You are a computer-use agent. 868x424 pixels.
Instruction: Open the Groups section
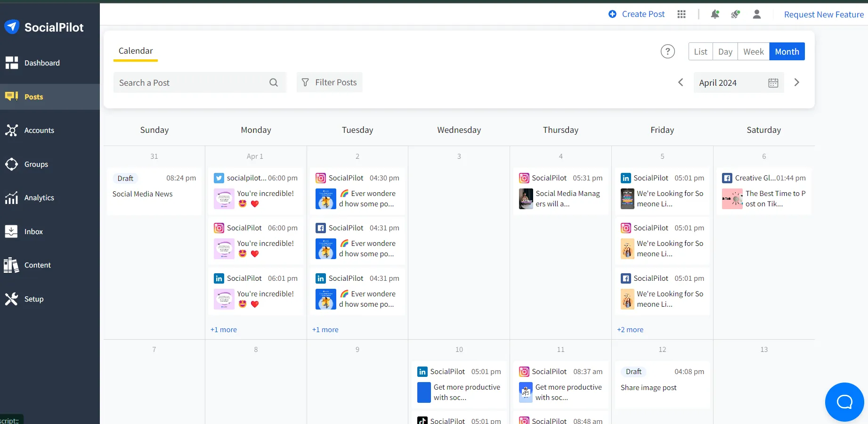pyautogui.click(x=36, y=164)
